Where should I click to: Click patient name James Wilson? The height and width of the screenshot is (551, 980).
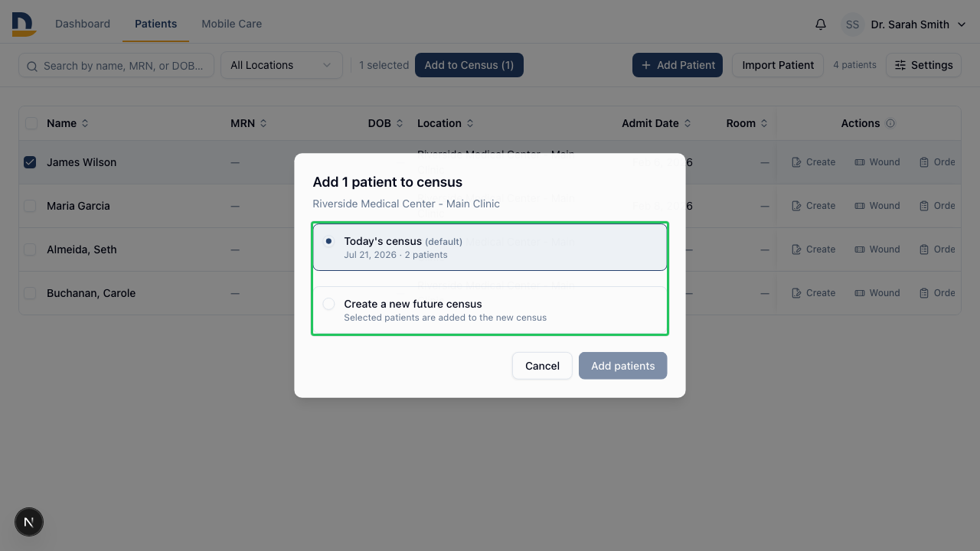[82, 162]
